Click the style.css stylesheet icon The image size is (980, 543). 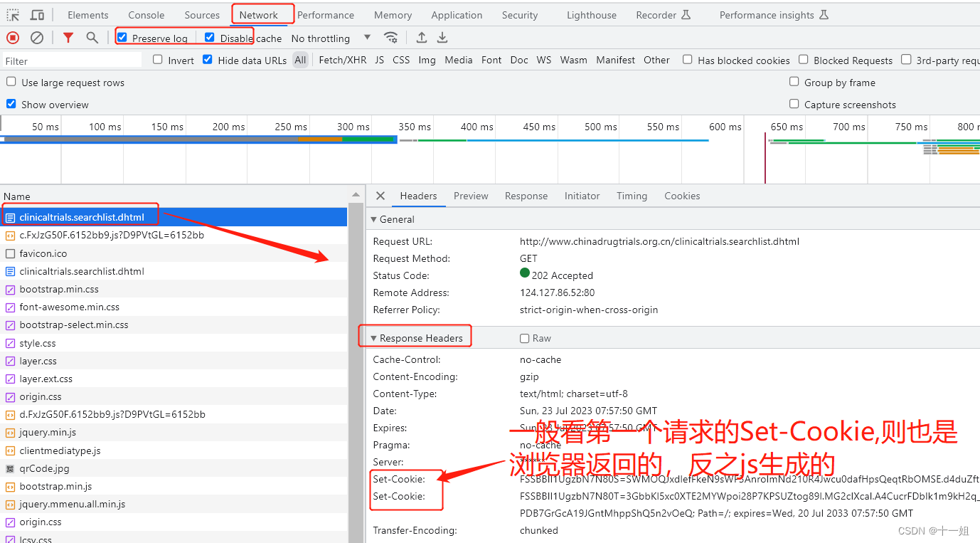click(x=10, y=343)
